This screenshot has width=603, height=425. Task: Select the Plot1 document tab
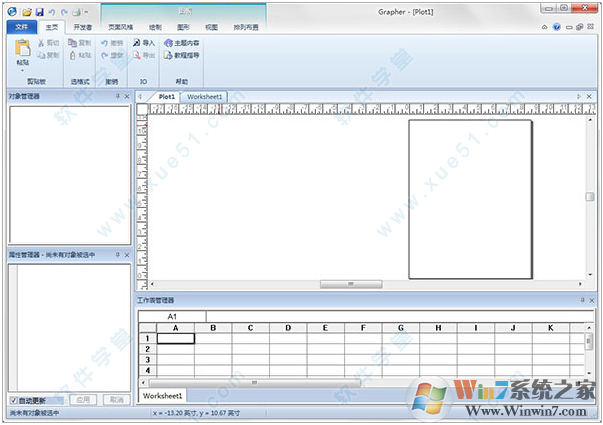pos(167,97)
